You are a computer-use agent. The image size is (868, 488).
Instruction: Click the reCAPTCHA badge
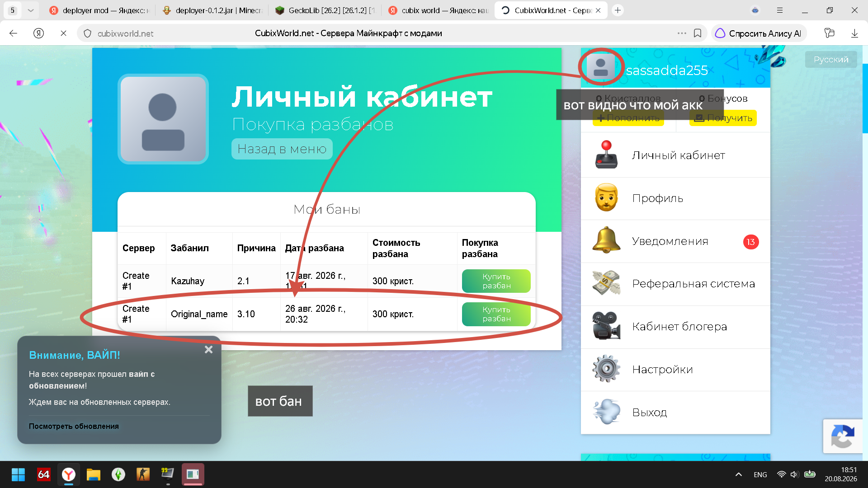(843, 436)
